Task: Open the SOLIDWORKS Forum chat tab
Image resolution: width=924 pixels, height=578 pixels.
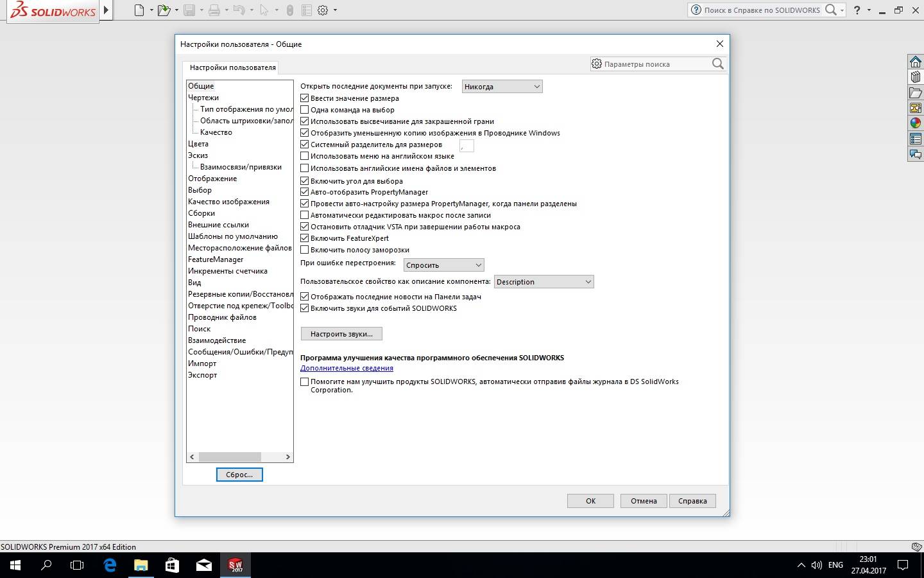Action: tap(916, 154)
